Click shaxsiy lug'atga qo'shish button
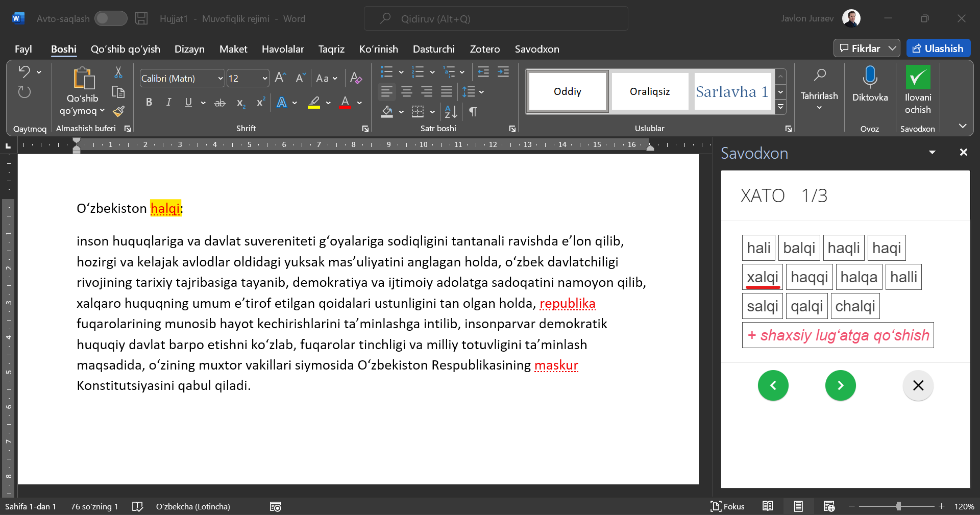Viewport: 980px width, 515px height. (x=838, y=335)
